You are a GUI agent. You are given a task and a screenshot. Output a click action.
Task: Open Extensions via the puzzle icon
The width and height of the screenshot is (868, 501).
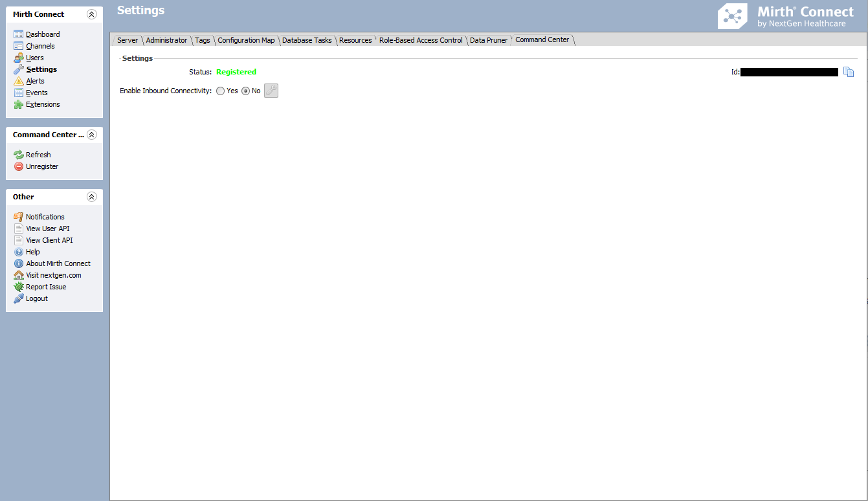click(19, 104)
